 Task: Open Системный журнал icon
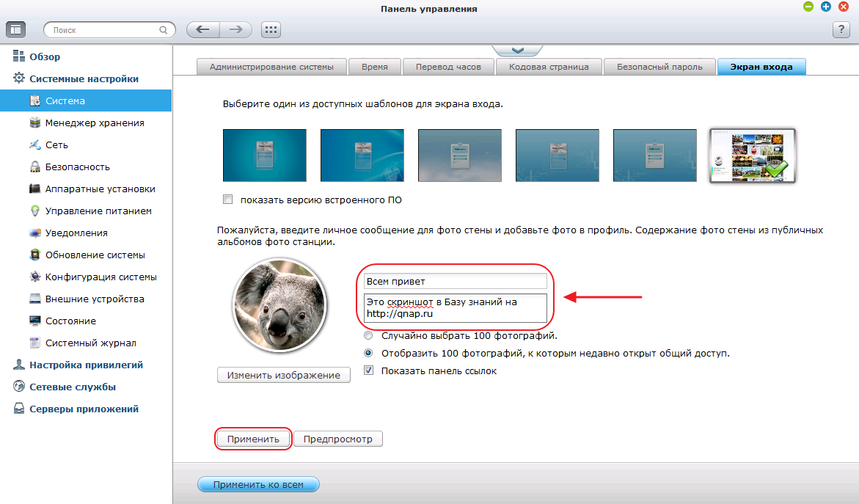(35, 343)
